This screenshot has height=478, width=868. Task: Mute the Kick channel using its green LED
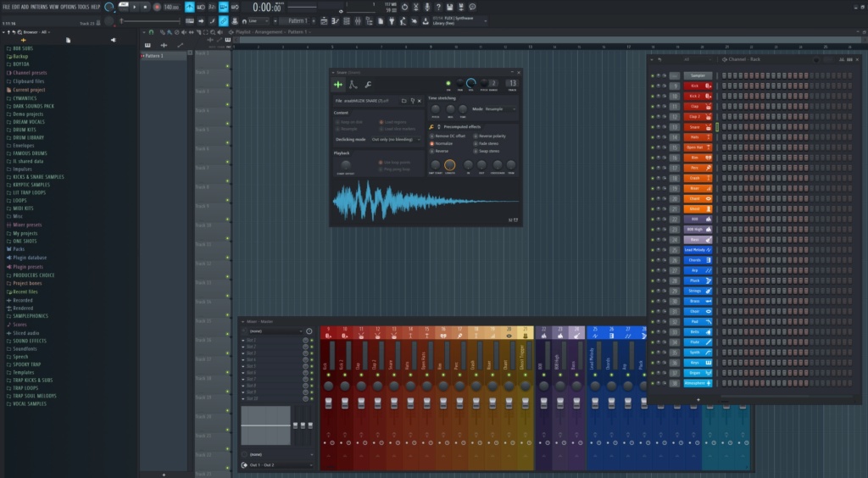653,86
